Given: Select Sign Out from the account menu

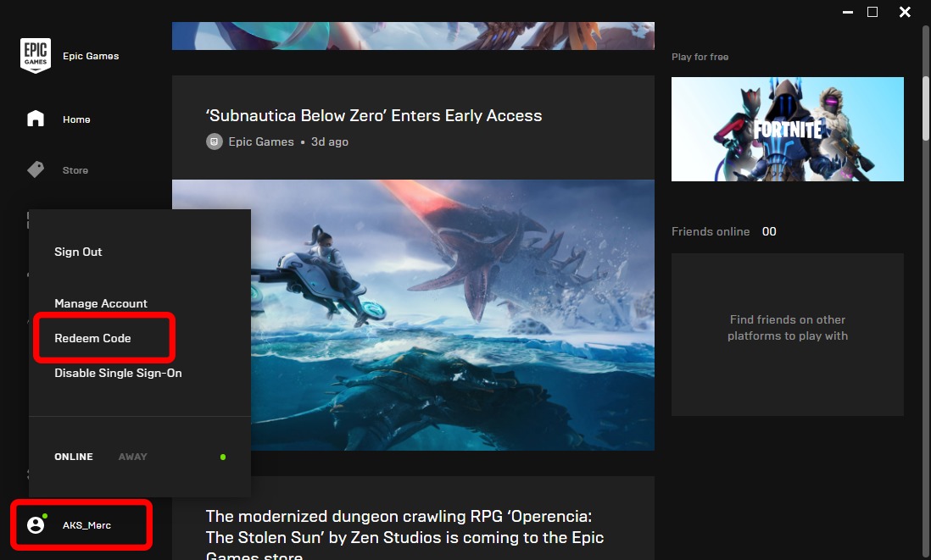Looking at the screenshot, I should 78,252.
